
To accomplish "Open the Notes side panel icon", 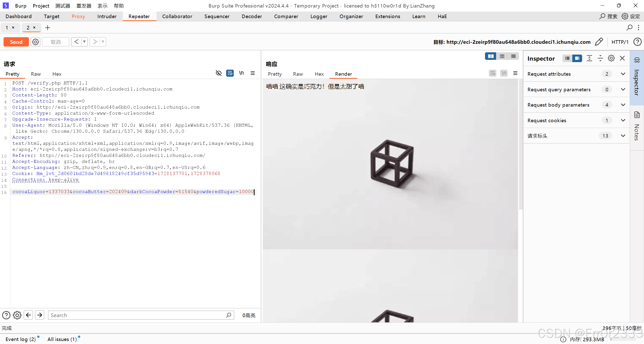I will (637, 115).
